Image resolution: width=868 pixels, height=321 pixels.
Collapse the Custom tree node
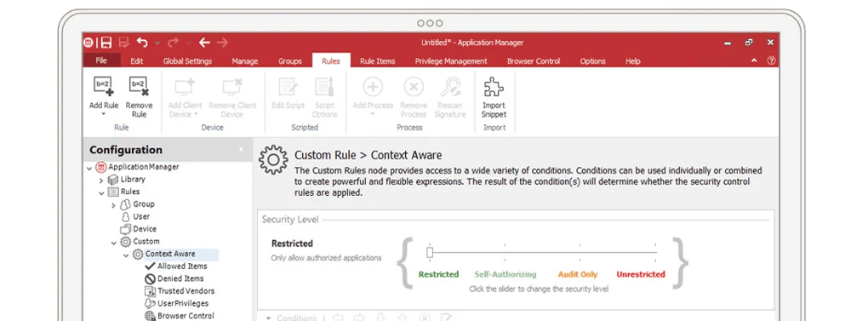coord(113,242)
